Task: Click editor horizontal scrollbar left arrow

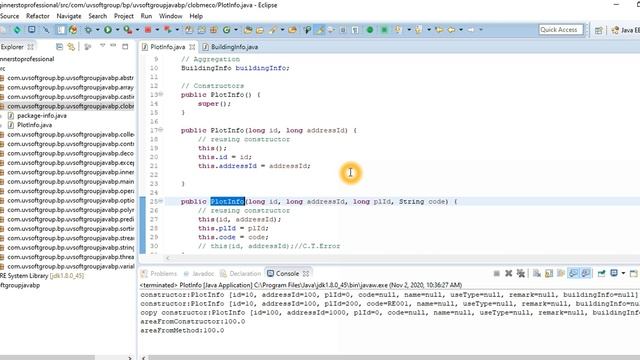Action: click(x=168, y=258)
